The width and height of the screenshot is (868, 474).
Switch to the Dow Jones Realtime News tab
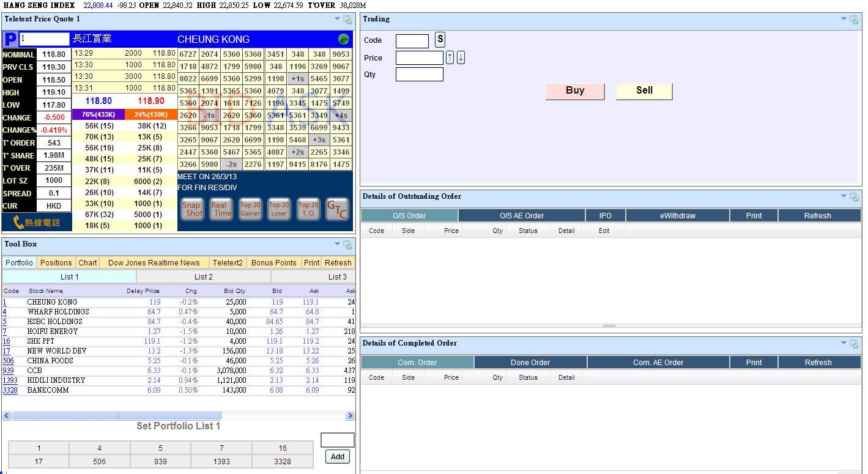click(154, 263)
